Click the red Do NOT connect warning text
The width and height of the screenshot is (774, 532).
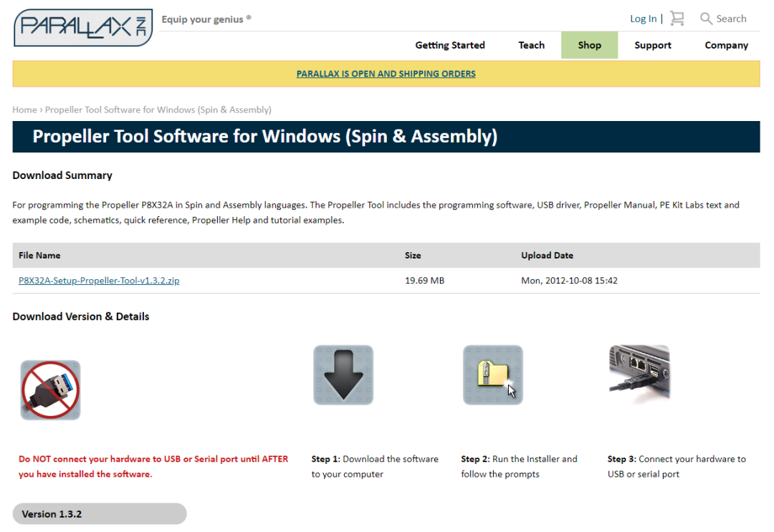153,466
